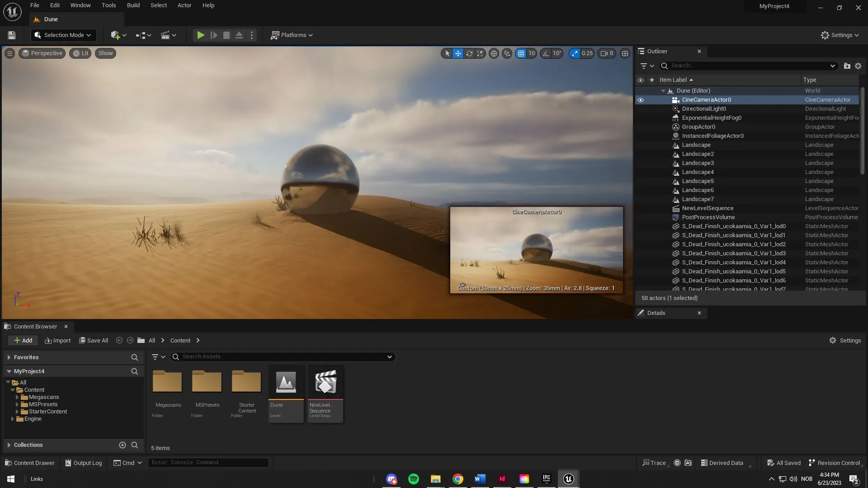Open the add content cube menu

click(118, 35)
